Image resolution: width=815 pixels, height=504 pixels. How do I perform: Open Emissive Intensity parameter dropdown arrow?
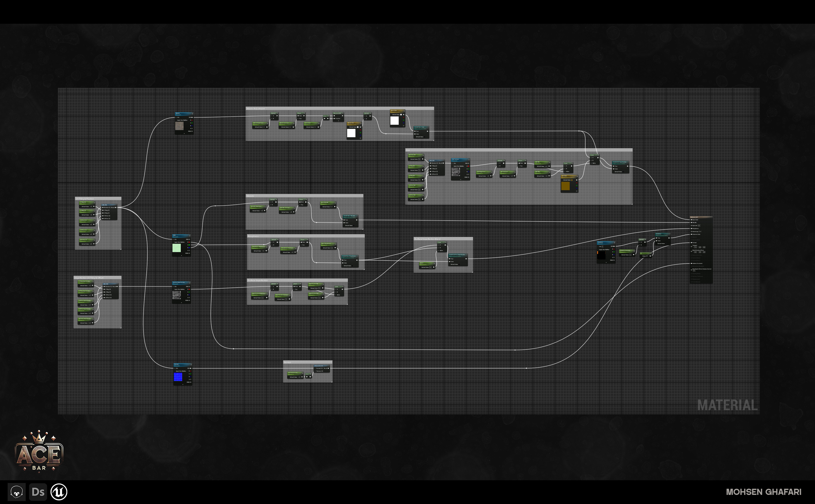tap(634, 251)
